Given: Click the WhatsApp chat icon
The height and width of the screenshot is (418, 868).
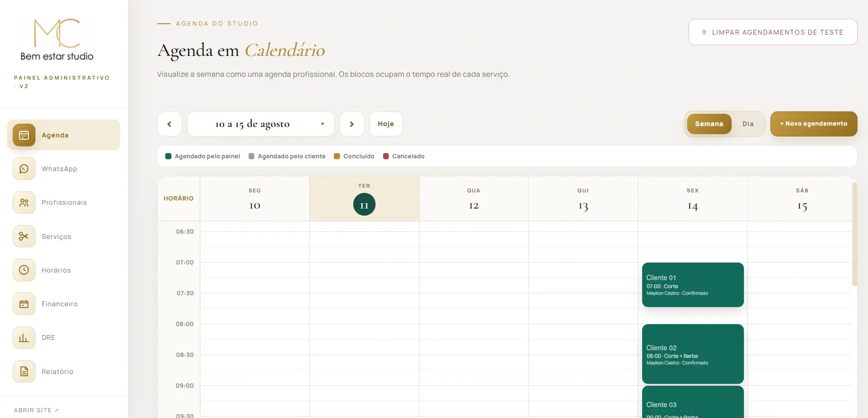Looking at the screenshot, I should 24,169.
